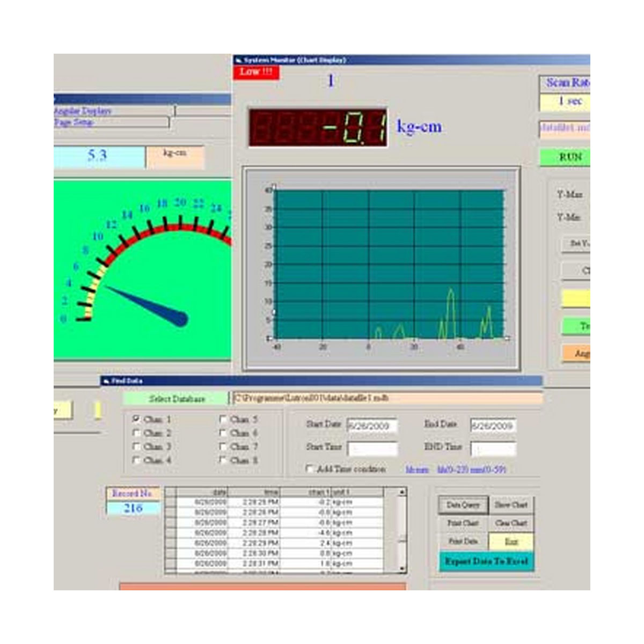Click Export Data To Excel
Viewport: 644px width, 644px height.
click(487, 560)
